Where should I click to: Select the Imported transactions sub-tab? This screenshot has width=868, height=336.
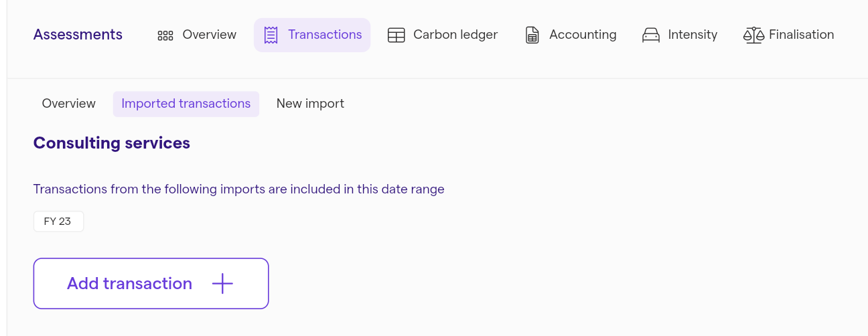(x=186, y=104)
